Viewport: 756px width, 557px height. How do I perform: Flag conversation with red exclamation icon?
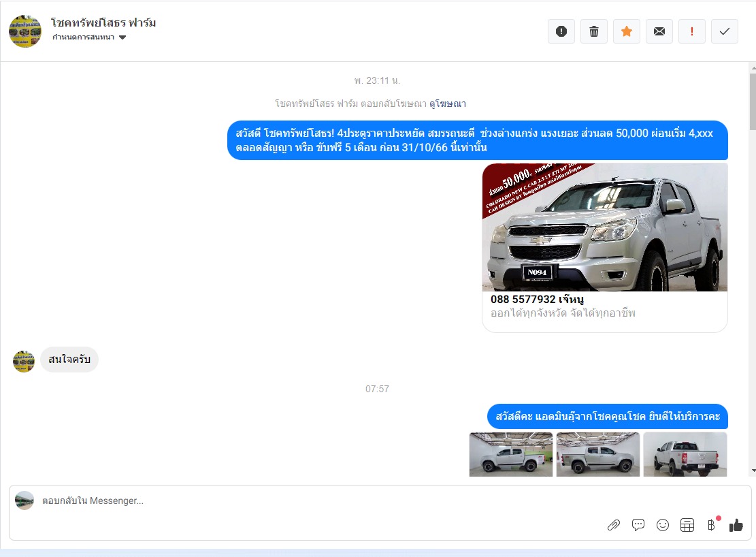692,31
